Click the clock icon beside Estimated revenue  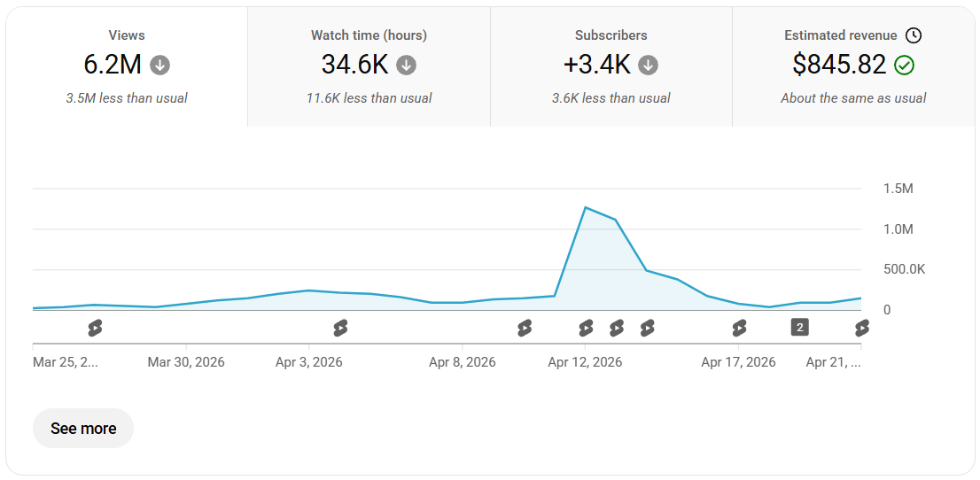pos(914,35)
